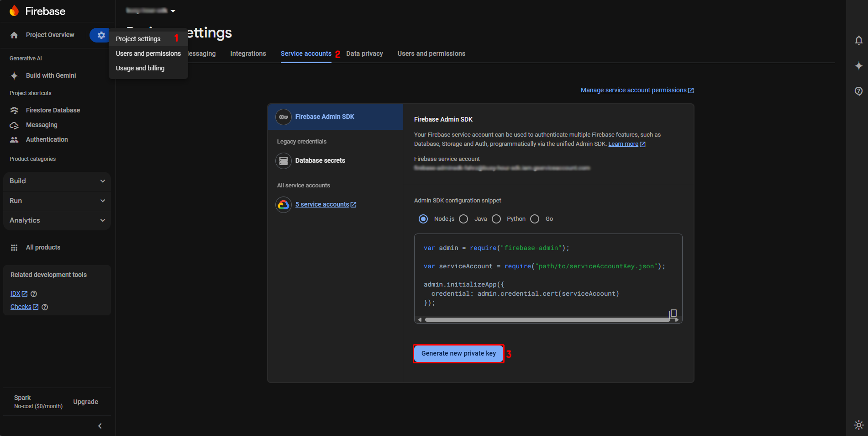
Task: Click the Build with Gemini label
Action: tap(51, 75)
